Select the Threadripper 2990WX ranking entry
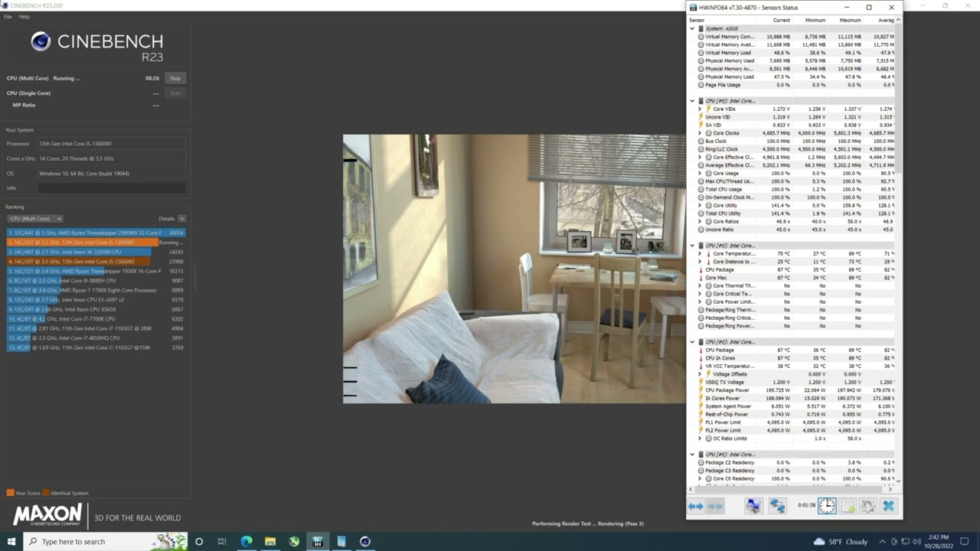This screenshot has width=980, height=551. tap(96, 233)
